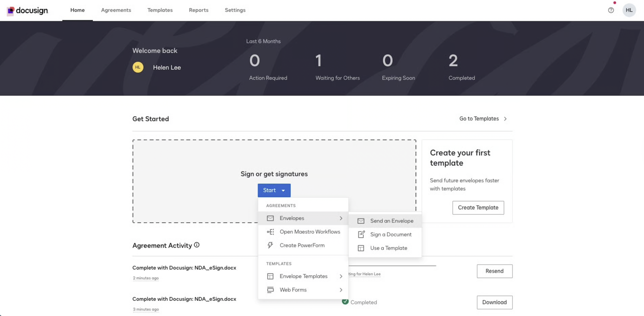
Task: Open the Reports tab
Action: point(198,10)
